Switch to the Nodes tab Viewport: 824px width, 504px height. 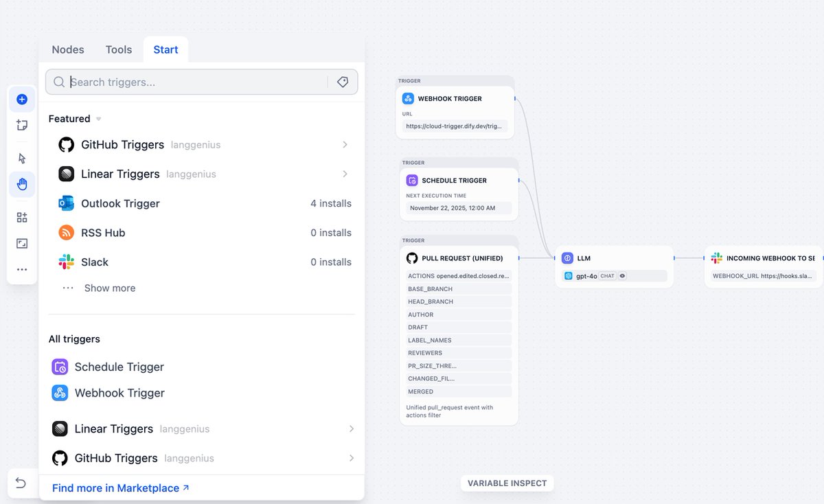68,49
